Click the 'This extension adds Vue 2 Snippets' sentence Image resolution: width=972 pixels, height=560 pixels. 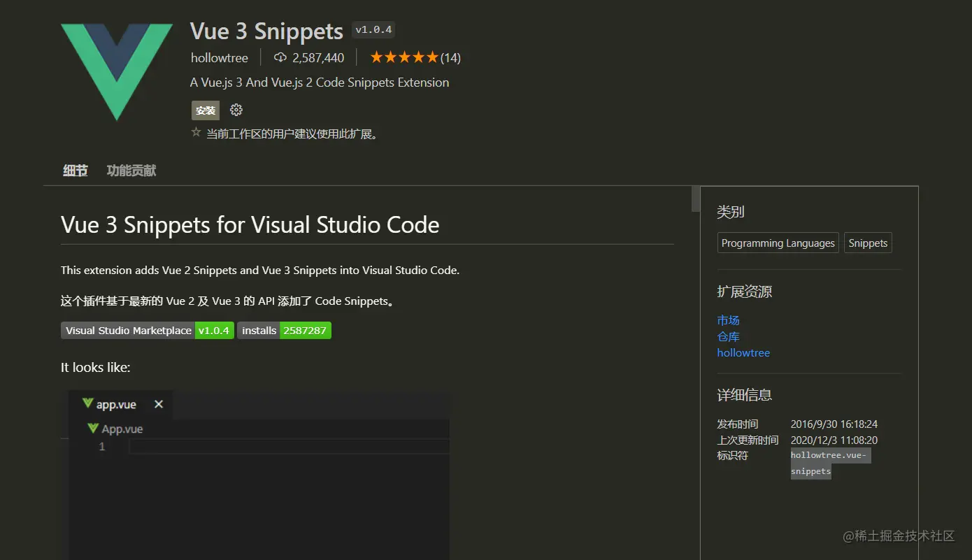point(260,270)
